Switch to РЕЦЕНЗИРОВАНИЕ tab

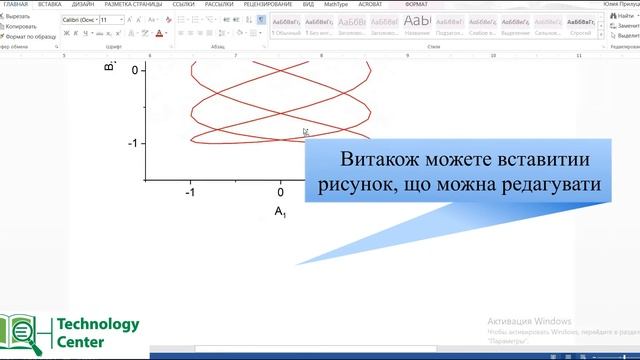[268, 4]
